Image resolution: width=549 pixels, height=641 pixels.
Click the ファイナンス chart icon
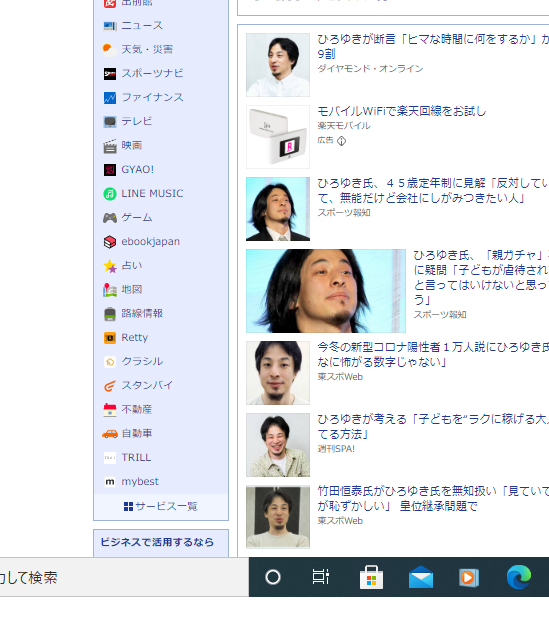110,98
